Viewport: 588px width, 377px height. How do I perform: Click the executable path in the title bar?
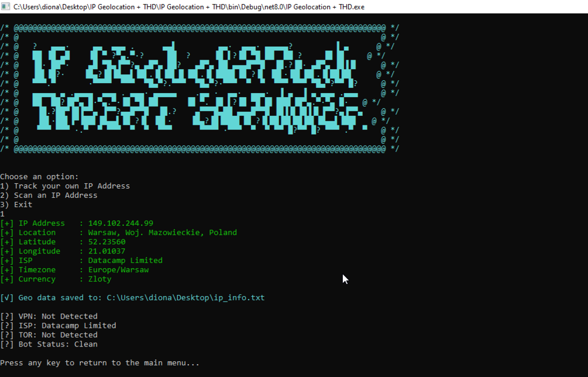pyautogui.click(x=188, y=7)
